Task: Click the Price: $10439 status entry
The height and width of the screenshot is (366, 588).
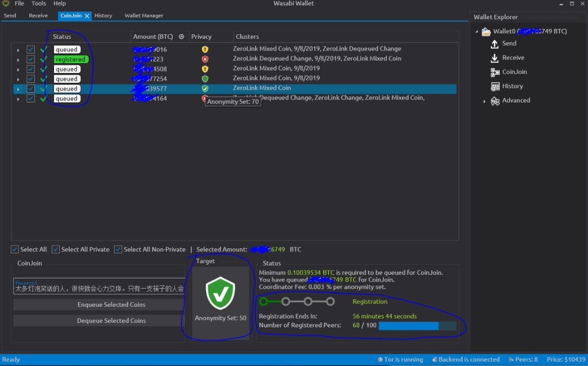Action: pyautogui.click(x=566, y=360)
